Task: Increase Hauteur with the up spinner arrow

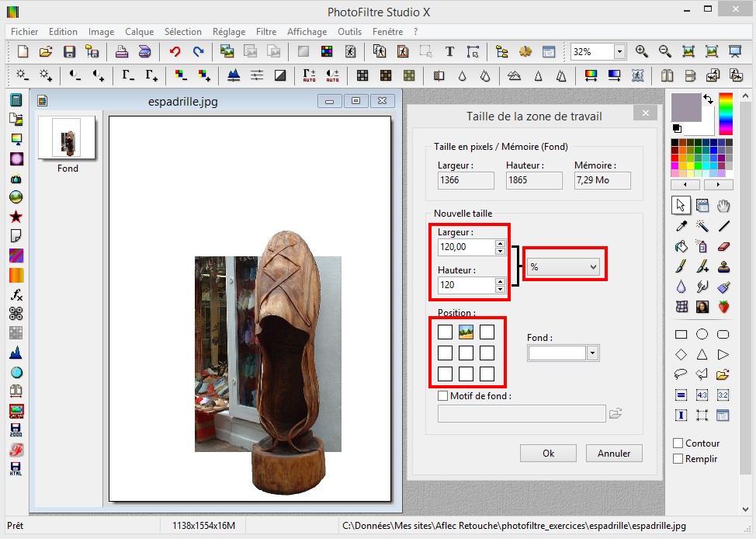Action: [500, 281]
